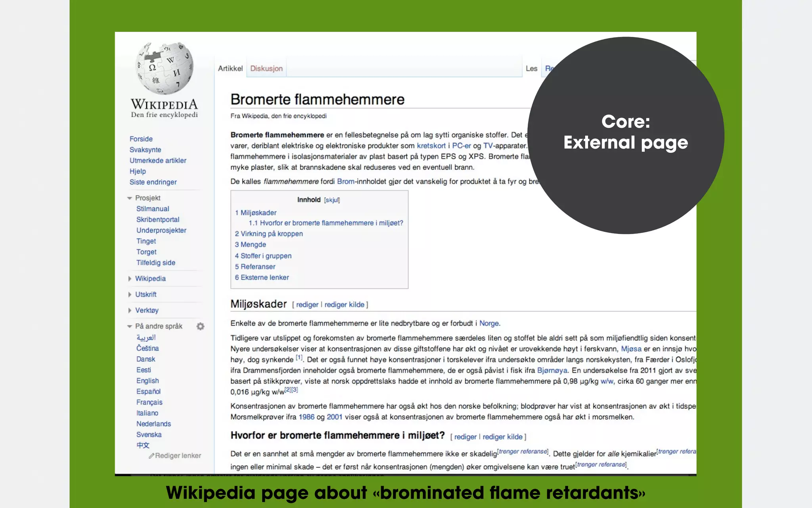Open the kretskort article link
The image size is (812, 508).
tap(431, 146)
